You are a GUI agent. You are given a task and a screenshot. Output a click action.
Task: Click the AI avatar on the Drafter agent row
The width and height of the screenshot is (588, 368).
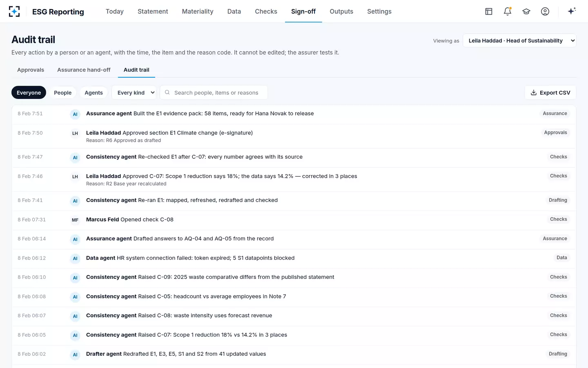75,355
